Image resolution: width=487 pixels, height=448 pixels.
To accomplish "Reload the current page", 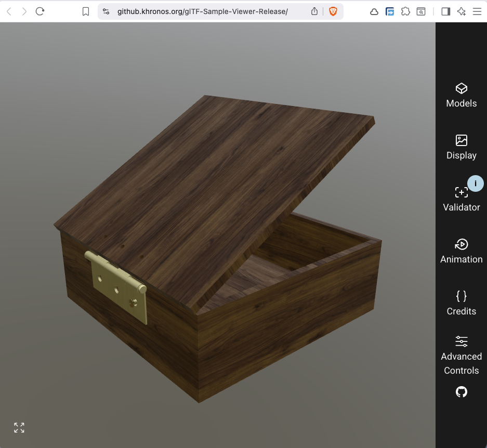I will pyautogui.click(x=40, y=11).
